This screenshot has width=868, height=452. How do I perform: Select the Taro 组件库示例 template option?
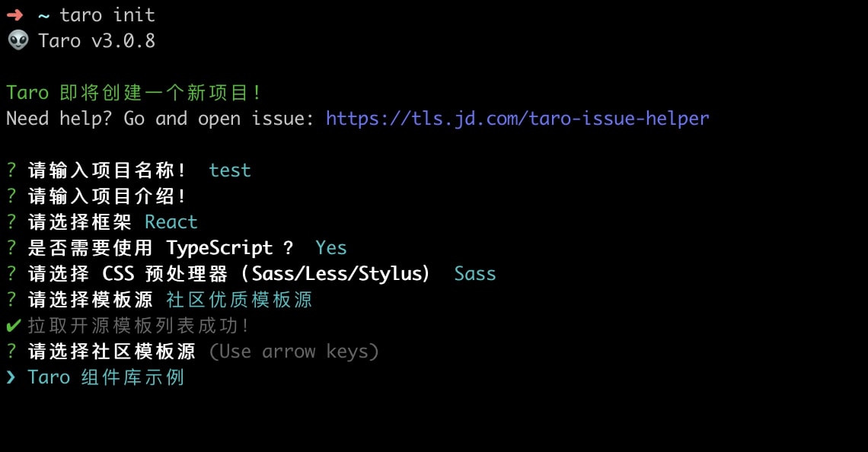(106, 377)
